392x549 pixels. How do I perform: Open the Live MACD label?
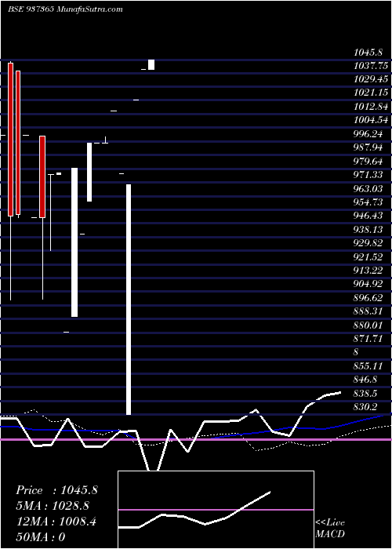coord(330,529)
